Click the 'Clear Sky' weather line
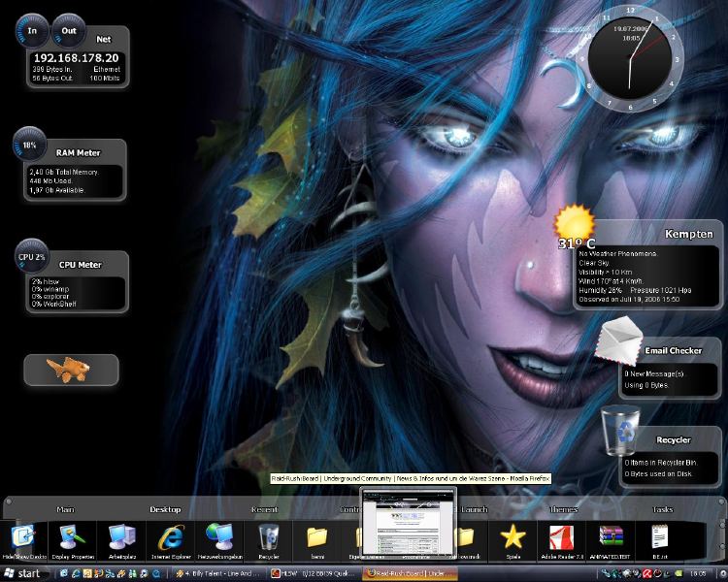 tap(594, 263)
